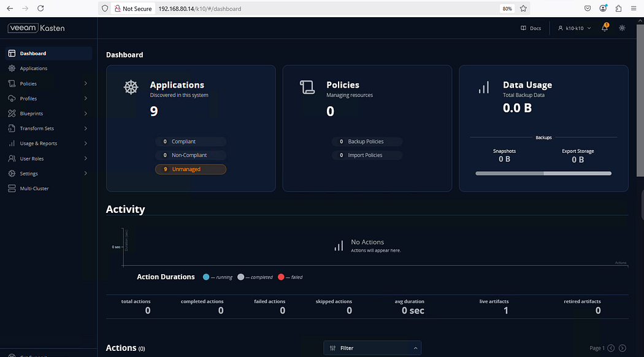This screenshot has height=357, width=644.
Task: Click the Veeam Kasten logo
Action: pos(36,28)
